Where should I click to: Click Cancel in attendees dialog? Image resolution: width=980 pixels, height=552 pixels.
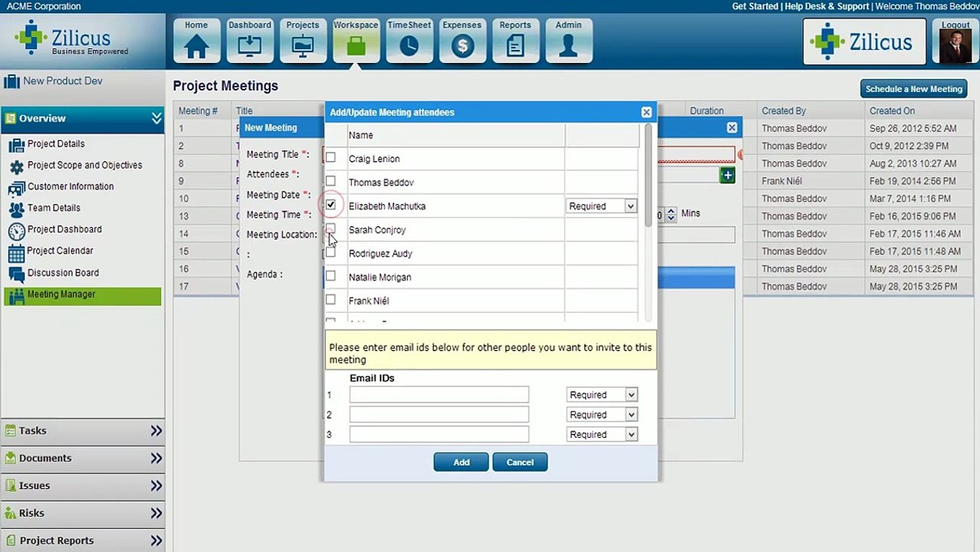coord(520,462)
